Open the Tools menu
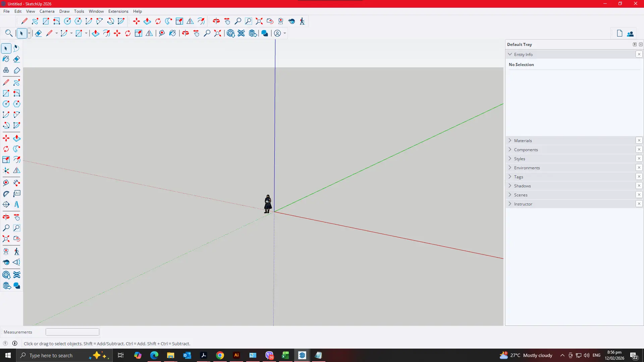 click(x=79, y=11)
